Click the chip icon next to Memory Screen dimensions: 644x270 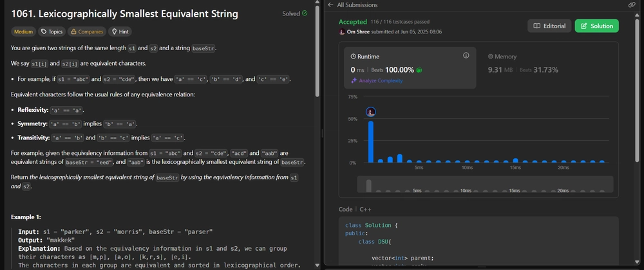pyautogui.click(x=490, y=57)
